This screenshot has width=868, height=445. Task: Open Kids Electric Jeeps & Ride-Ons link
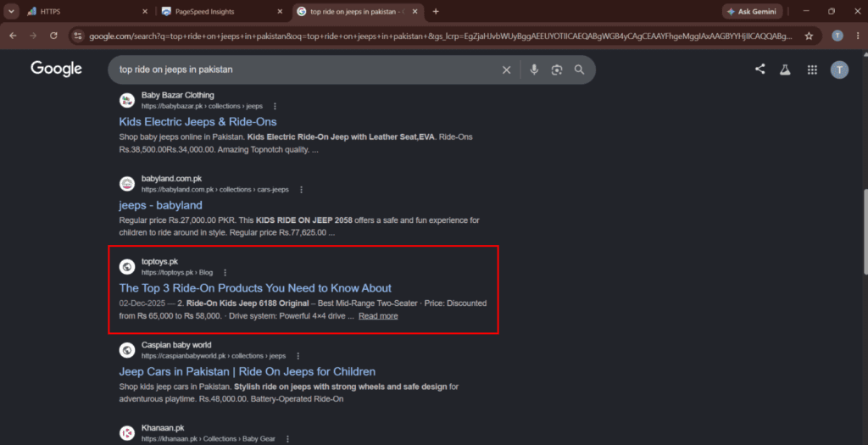point(198,122)
